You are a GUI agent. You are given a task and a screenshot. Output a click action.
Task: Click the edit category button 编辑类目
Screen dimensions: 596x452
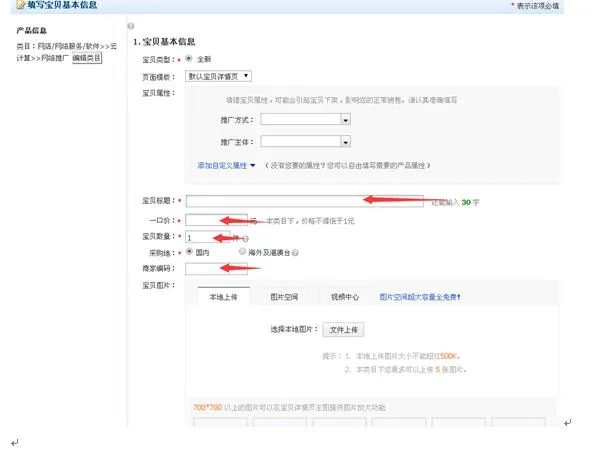pos(87,58)
